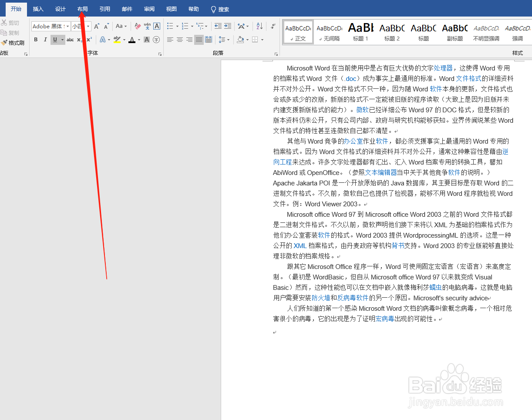Apply character border icon
Screen dimensions: 532x420
[157, 27]
